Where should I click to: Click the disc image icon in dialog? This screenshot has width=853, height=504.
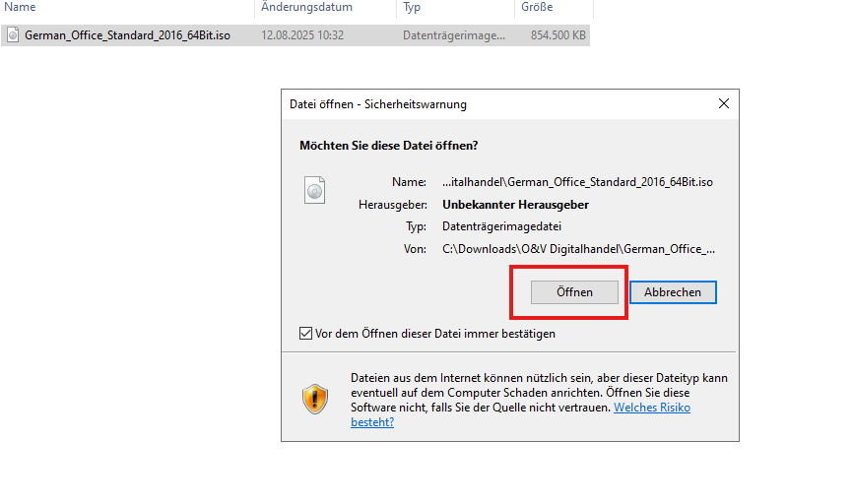[x=314, y=190]
